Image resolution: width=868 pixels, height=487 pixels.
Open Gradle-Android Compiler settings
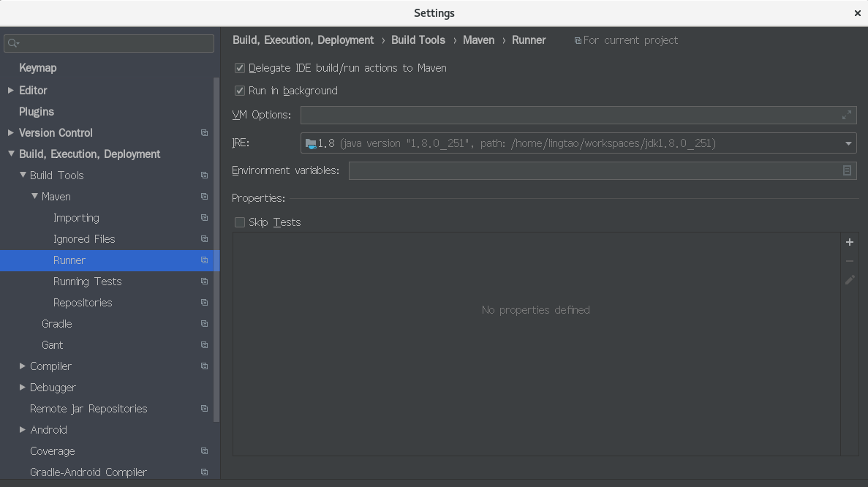tap(88, 472)
